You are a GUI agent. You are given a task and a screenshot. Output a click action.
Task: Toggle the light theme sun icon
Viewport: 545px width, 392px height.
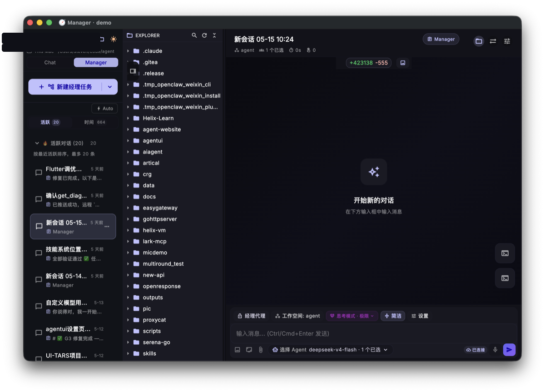click(113, 40)
